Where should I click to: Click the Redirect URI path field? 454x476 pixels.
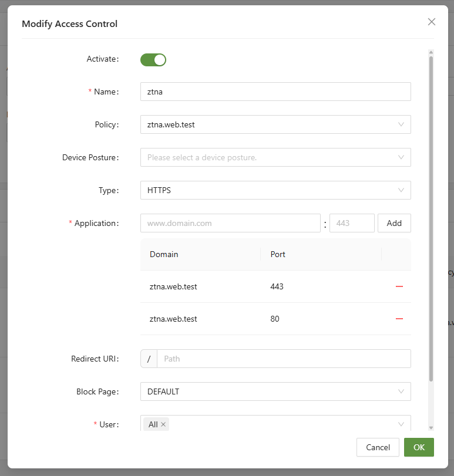tap(283, 359)
